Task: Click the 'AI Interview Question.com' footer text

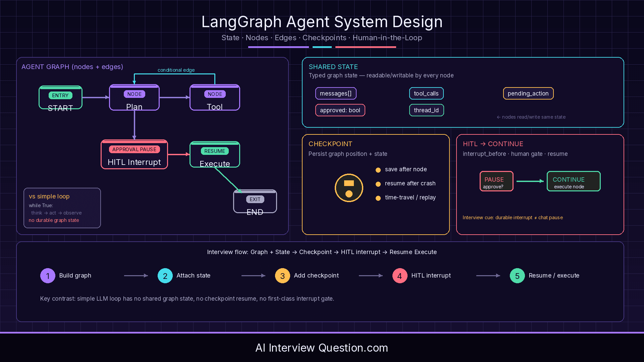Action: click(x=322, y=348)
